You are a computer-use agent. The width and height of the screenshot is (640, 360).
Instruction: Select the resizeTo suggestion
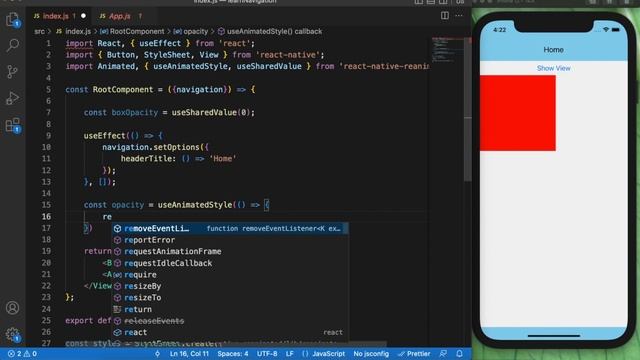(x=230, y=298)
